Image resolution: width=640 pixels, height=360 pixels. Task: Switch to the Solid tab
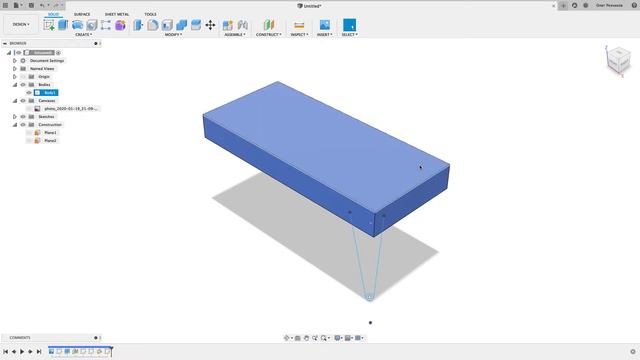[53, 14]
